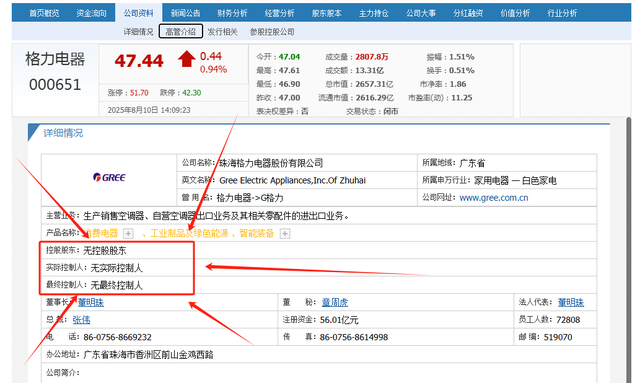Open 行业分析 tab
This screenshot has height=383, width=640.
562,13
